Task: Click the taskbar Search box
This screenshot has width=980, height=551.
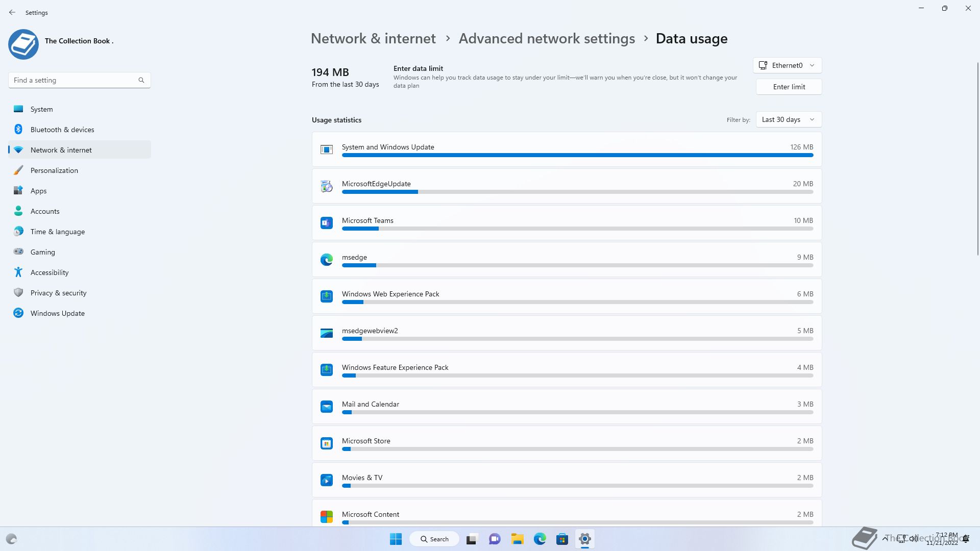Action: point(434,539)
